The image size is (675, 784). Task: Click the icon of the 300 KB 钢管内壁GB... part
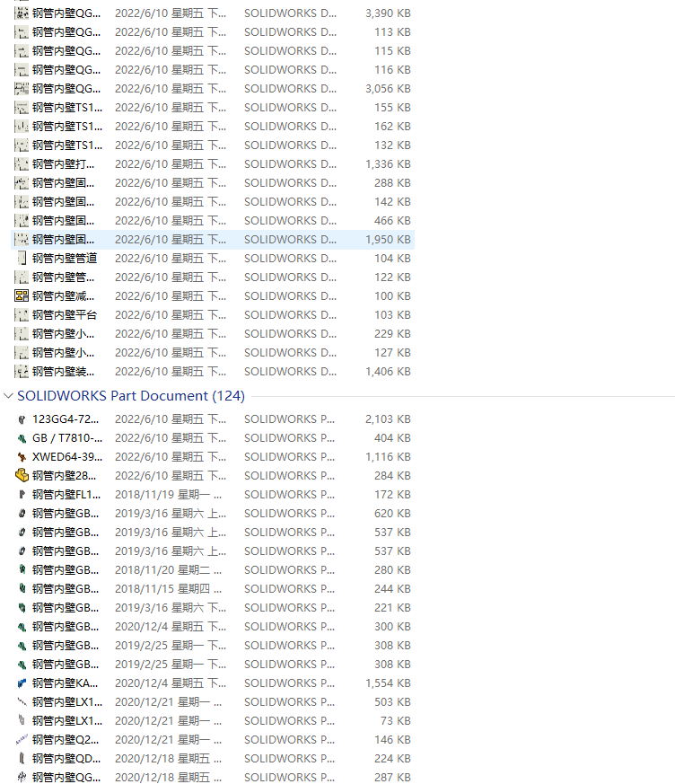pos(22,627)
